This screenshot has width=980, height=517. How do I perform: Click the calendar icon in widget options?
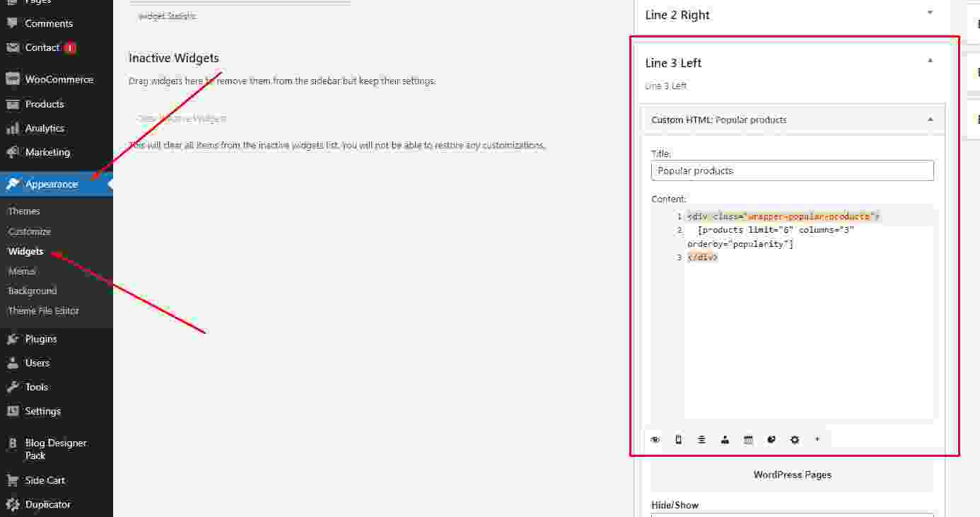(748, 440)
